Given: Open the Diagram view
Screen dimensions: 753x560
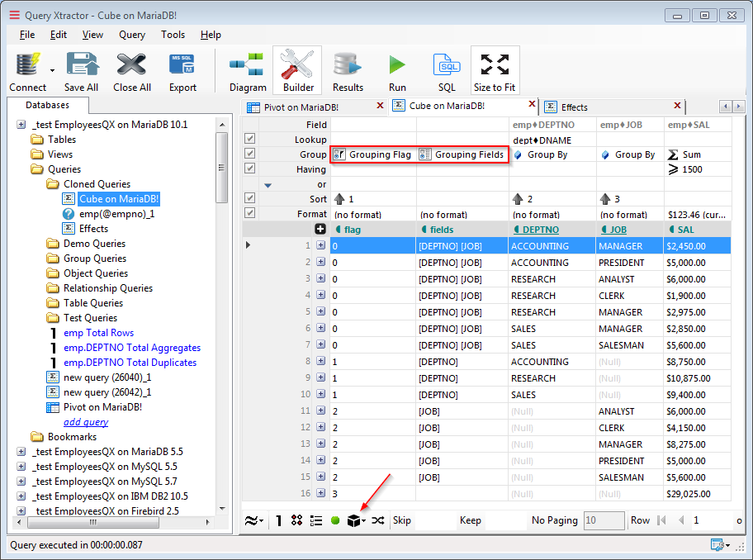Looking at the screenshot, I should (x=247, y=66).
